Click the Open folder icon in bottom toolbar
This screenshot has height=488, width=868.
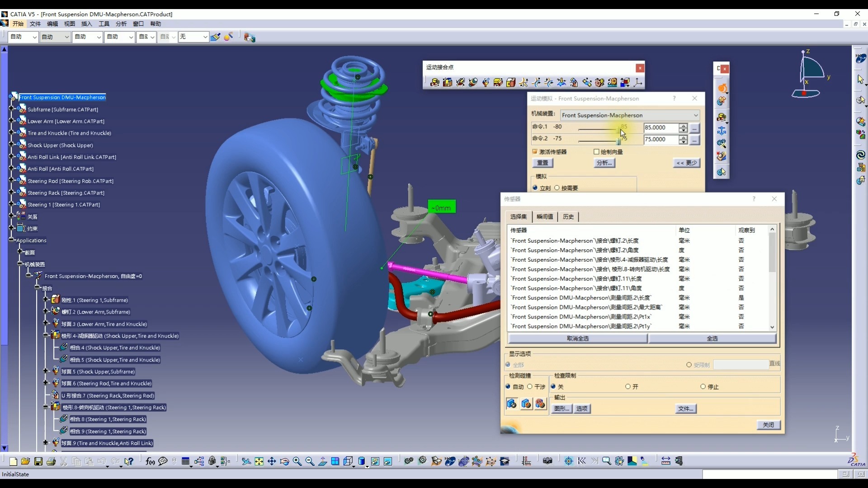pyautogui.click(x=26, y=461)
